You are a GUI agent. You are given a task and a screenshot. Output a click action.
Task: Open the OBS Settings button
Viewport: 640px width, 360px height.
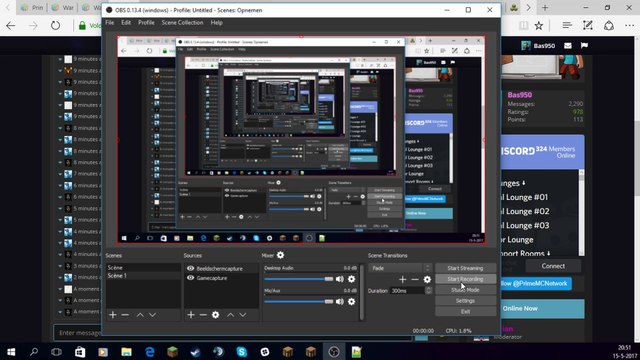465,301
